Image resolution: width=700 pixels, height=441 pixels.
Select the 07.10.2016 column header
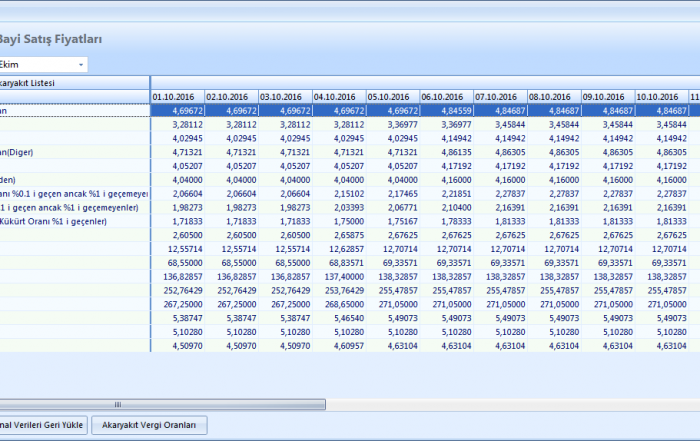tap(499, 97)
